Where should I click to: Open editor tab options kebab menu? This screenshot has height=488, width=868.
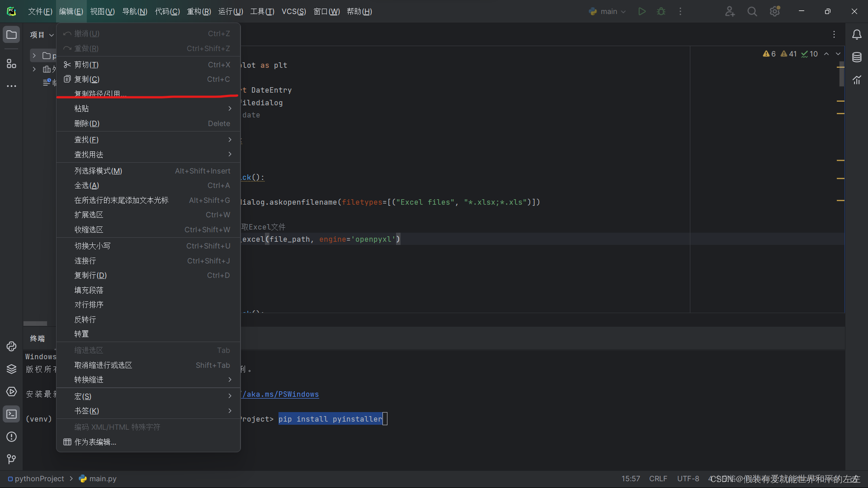(834, 34)
